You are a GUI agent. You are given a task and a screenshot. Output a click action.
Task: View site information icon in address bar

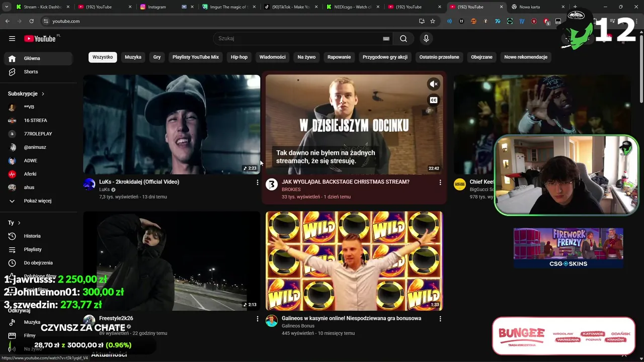coord(46,21)
